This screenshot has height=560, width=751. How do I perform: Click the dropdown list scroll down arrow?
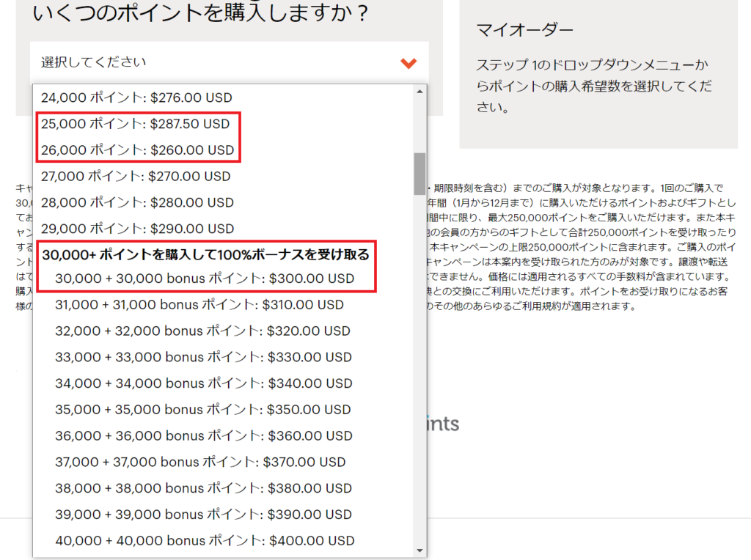pos(420,550)
